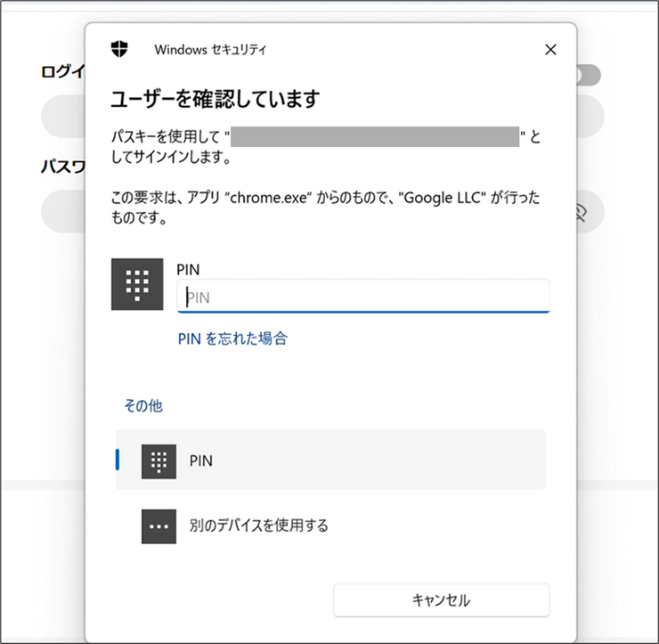Select the PIN sign-in option label

click(x=201, y=461)
